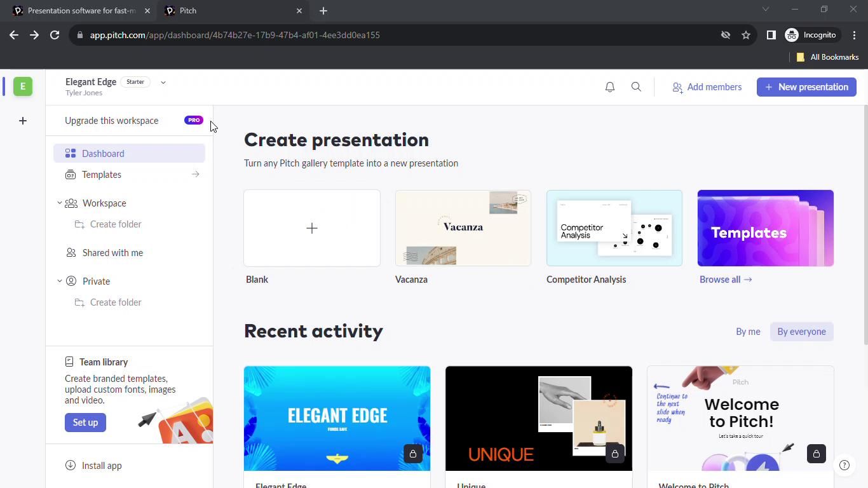Bookmark this page with star icon
This screenshot has height=488, width=868.
click(x=746, y=35)
